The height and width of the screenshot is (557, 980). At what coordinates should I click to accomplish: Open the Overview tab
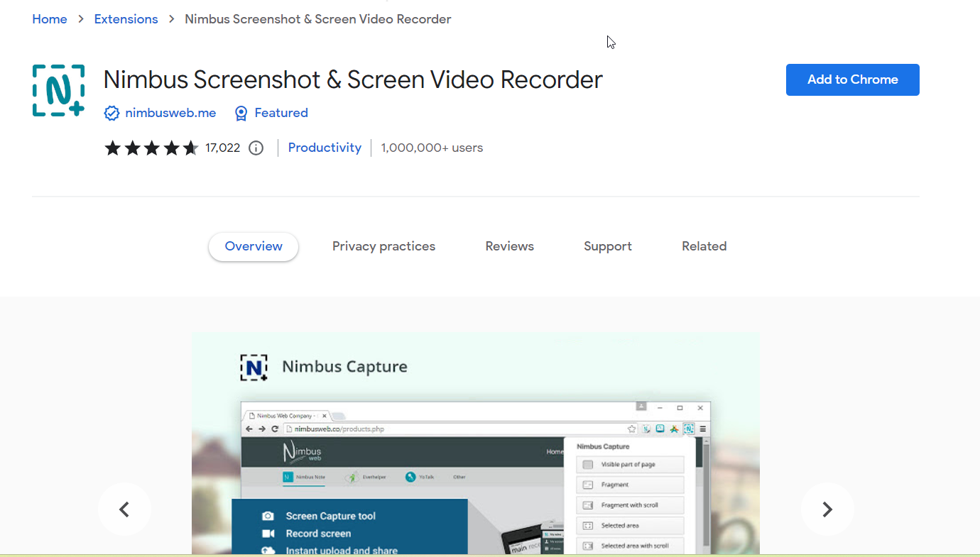[x=254, y=247]
